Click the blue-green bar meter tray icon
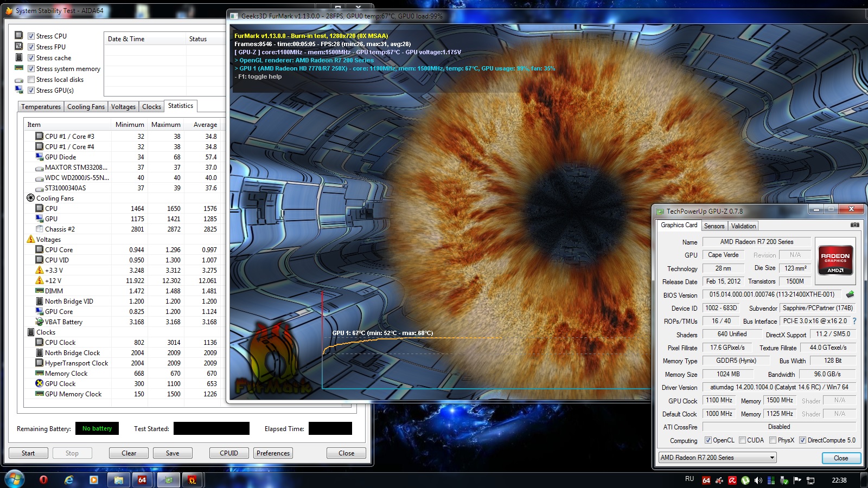868x488 pixels. (771, 480)
